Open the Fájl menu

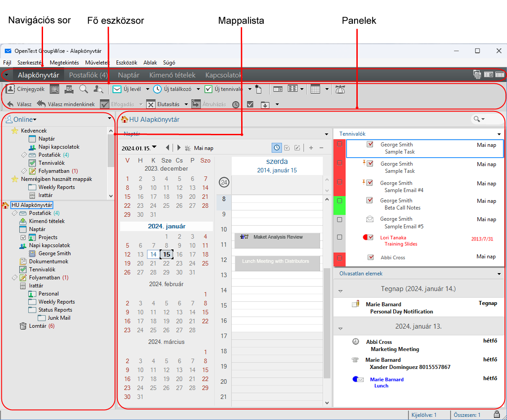tap(7, 63)
